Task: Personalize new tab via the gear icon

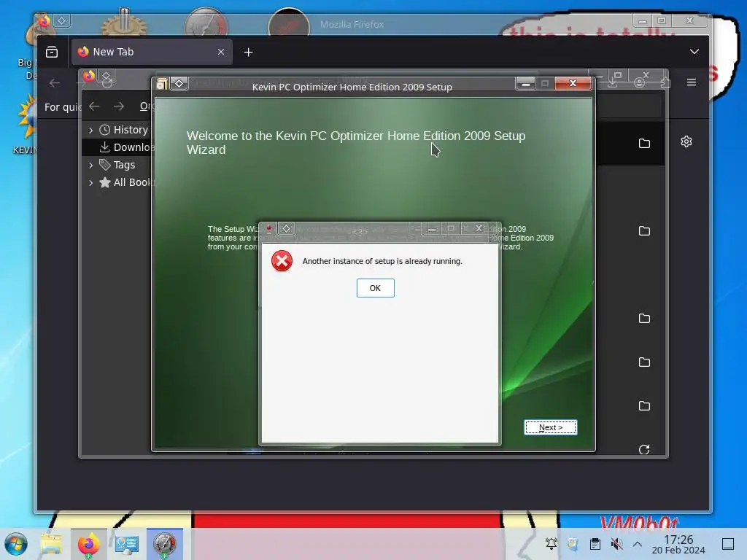Action: pyautogui.click(x=686, y=141)
